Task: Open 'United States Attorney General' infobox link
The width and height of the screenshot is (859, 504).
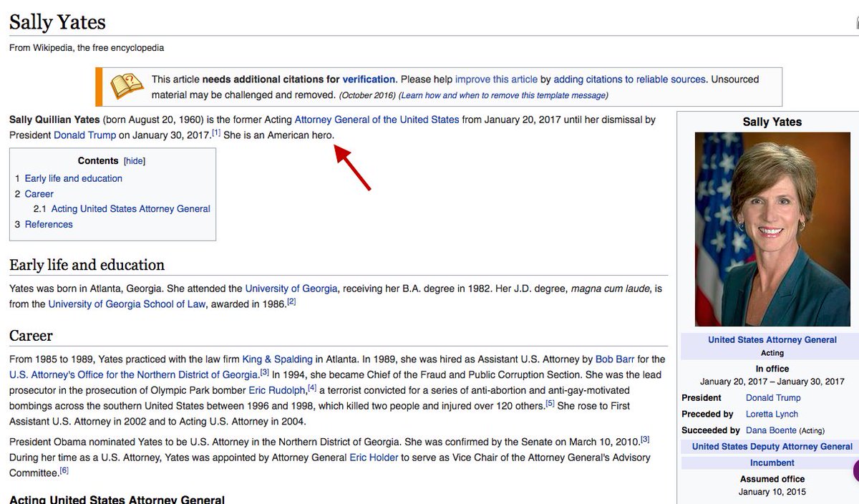Action: 772,340
